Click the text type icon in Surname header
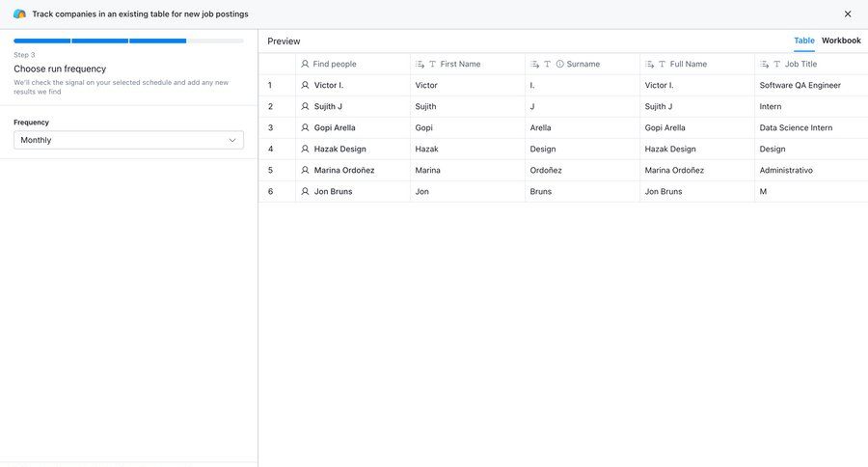868x467 pixels. coord(547,65)
